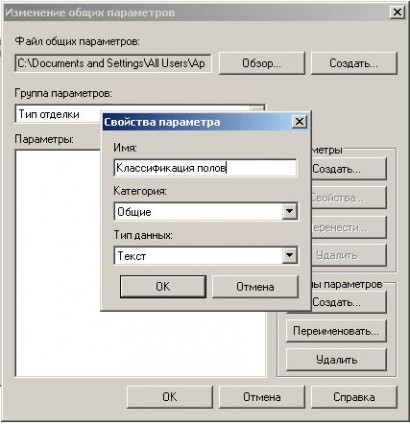
Task: Click OK in the Свойства параметра dialog
Action: point(163,286)
